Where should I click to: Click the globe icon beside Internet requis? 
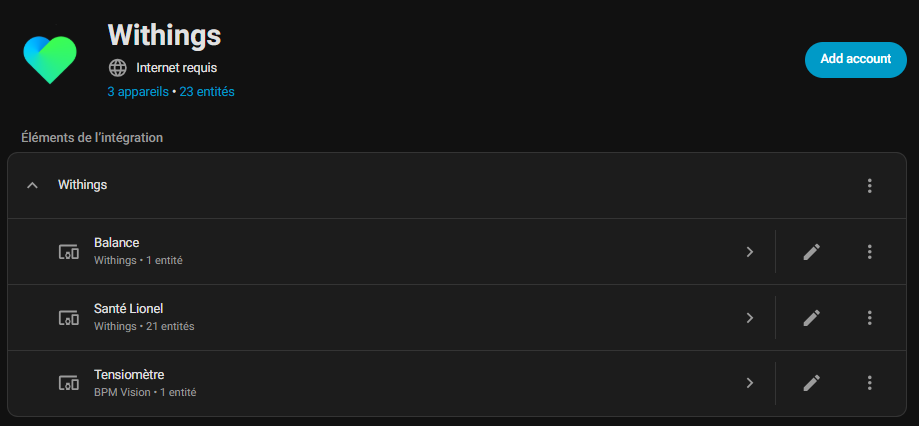click(118, 68)
